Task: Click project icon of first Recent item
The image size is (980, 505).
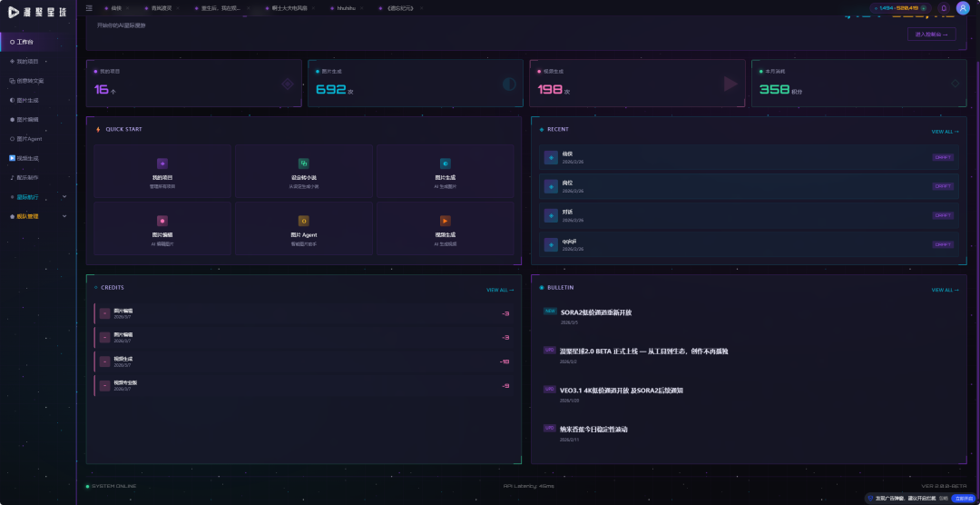Action: tap(551, 157)
